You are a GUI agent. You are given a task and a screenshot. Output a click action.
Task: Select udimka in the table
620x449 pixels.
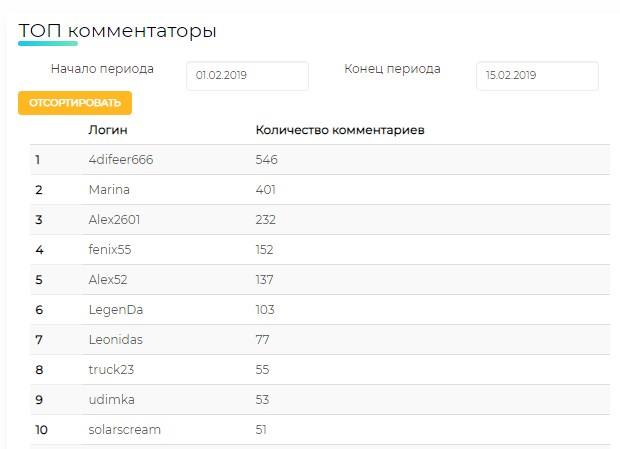tap(112, 400)
